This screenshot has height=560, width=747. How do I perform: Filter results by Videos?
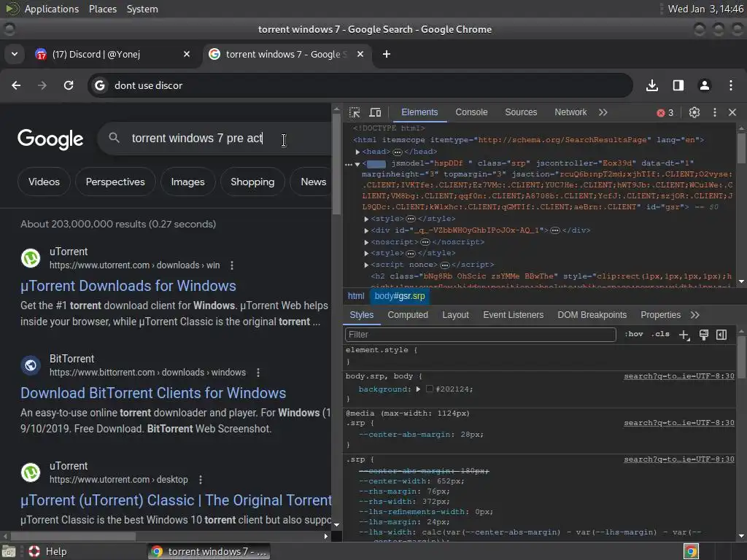point(44,182)
